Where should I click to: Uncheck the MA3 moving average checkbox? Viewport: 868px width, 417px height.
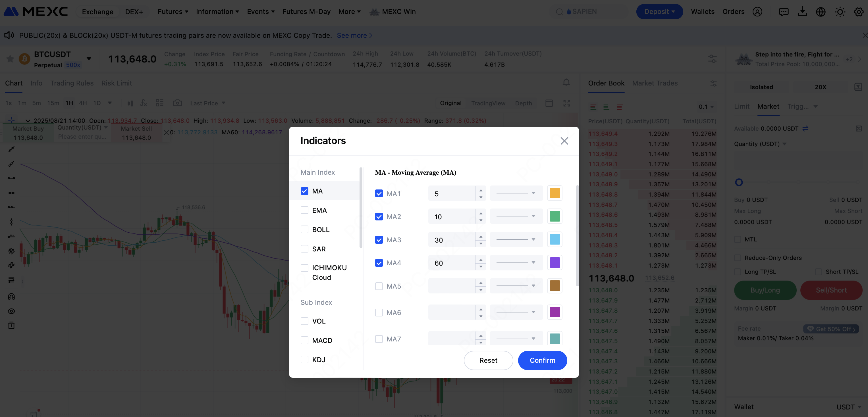point(379,240)
